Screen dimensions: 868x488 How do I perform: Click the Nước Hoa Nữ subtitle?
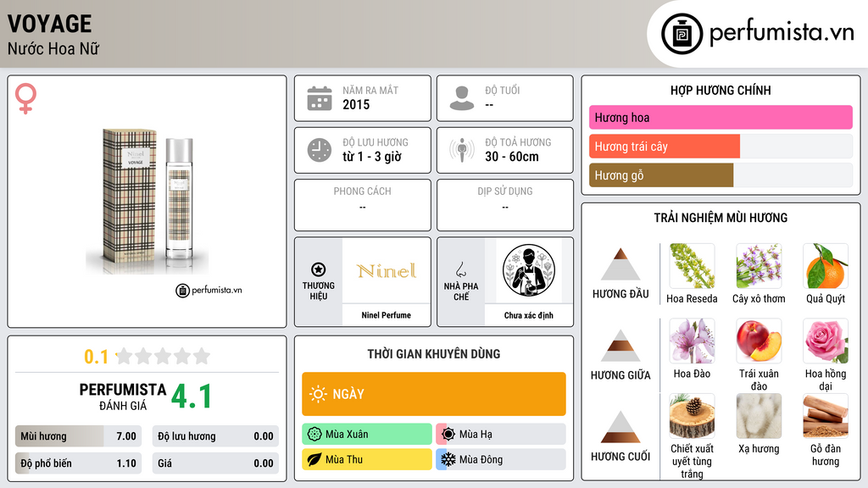point(53,48)
